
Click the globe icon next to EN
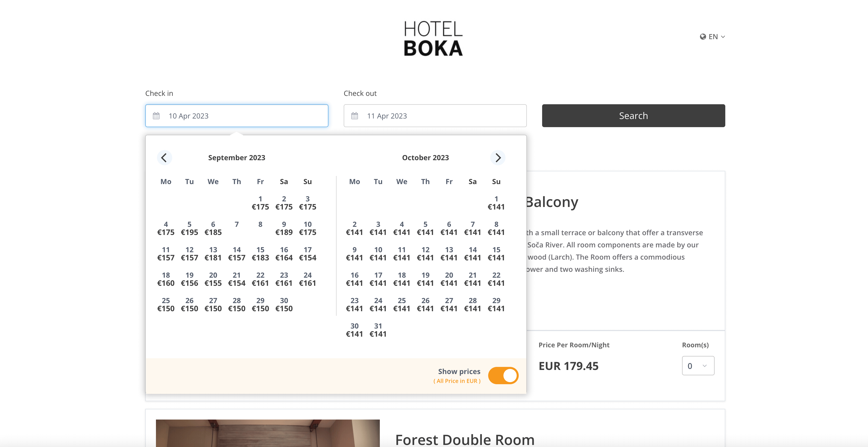point(703,36)
